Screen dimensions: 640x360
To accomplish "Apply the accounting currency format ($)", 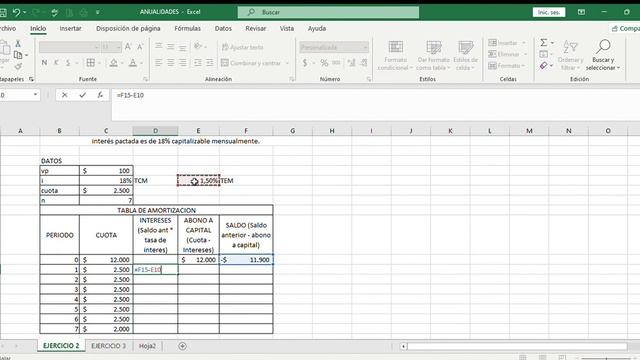I will click(x=305, y=63).
